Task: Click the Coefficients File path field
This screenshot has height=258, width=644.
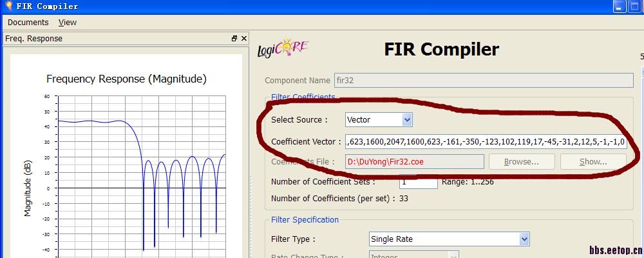Action: click(414, 162)
